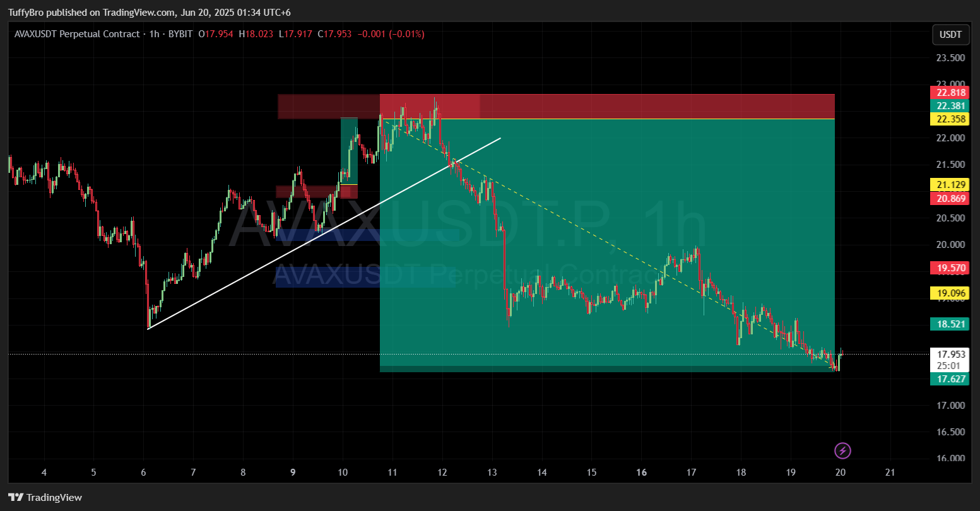The image size is (980, 511).
Task: Select date 16 on the time axis
Action: click(642, 472)
